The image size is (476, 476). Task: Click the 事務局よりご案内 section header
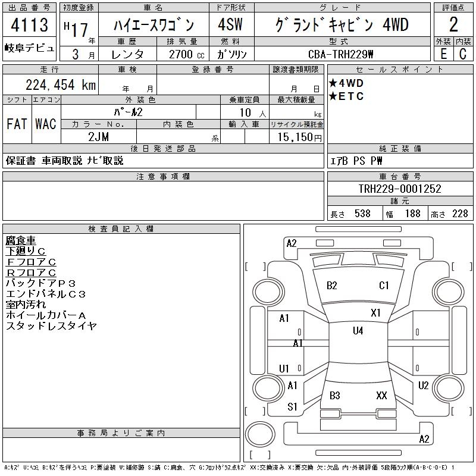[121, 433]
